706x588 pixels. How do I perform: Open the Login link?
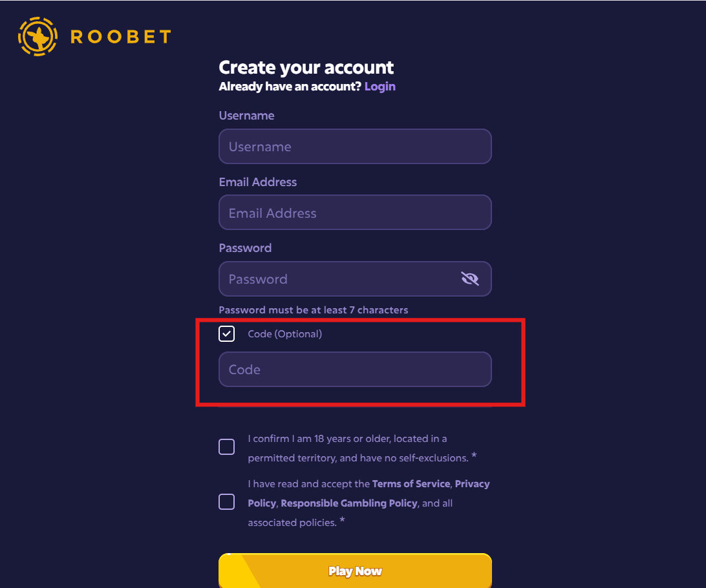pyautogui.click(x=380, y=87)
